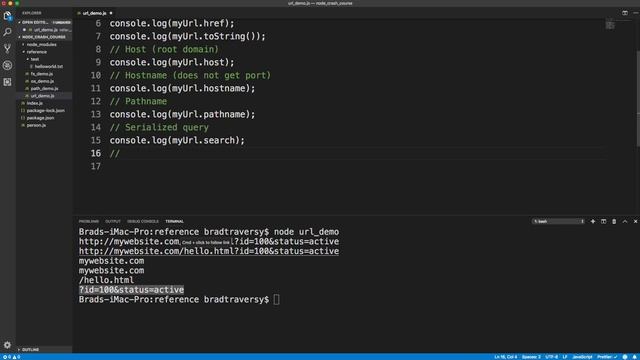Image resolution: width=640 pixels, height=360 pixels.
Task: Click the editor vertical scrollbar
Action: (638, 98)
